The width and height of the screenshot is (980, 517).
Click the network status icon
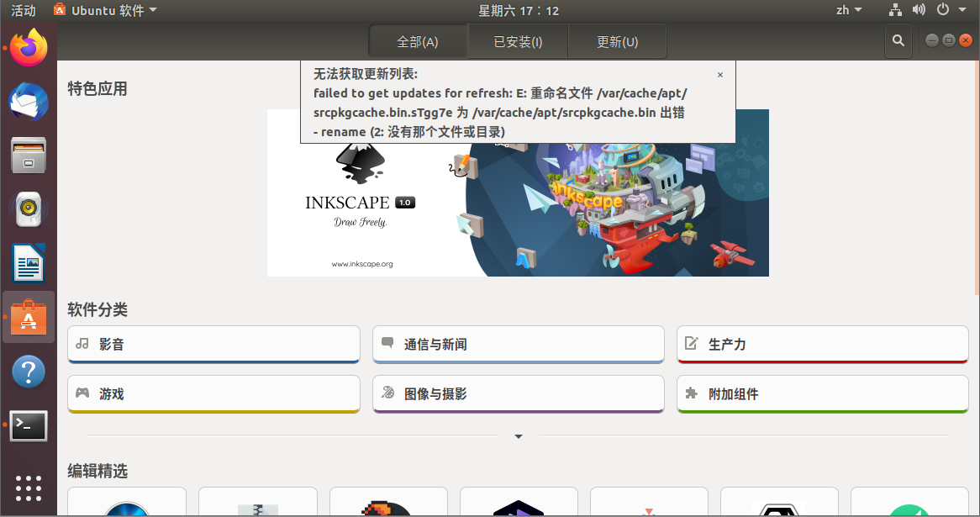coord(895,9)
